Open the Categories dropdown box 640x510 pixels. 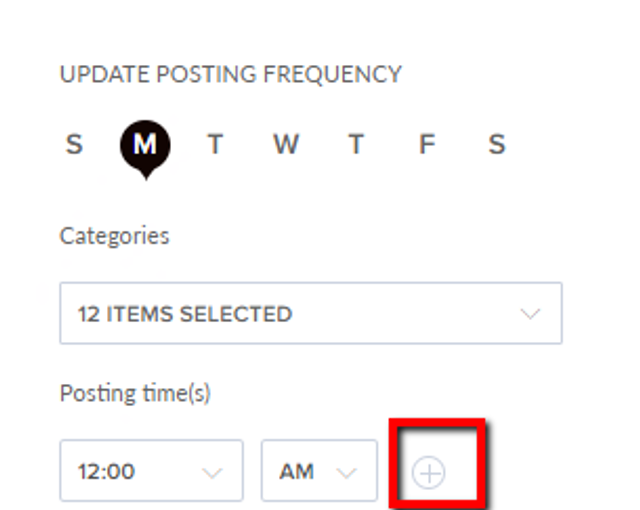[311, 313]
